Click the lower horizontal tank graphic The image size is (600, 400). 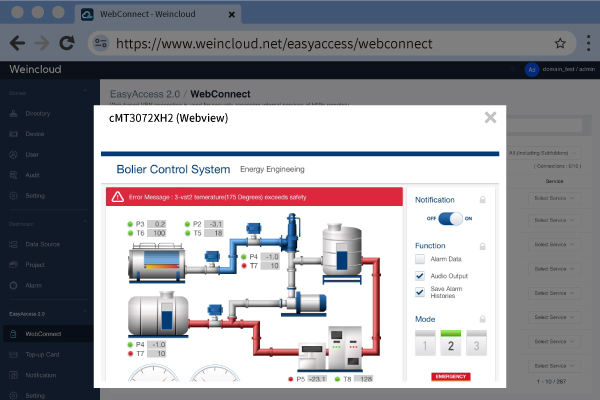pyautogui.click(x=158, y=315)
